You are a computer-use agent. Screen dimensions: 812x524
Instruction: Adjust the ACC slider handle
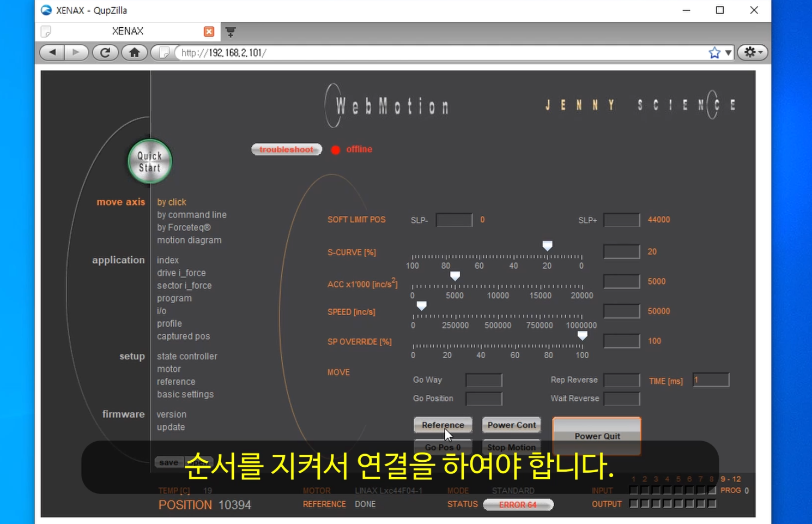tap(455, 276)
